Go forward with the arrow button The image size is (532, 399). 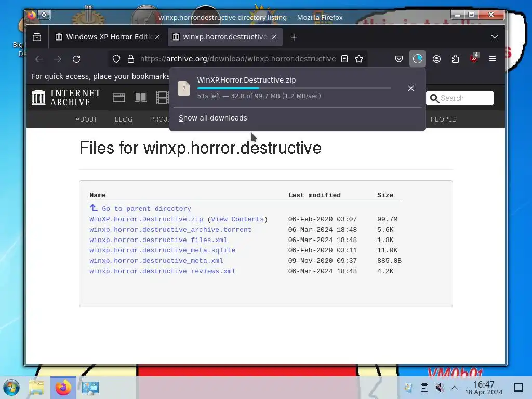tap(58, 59)
